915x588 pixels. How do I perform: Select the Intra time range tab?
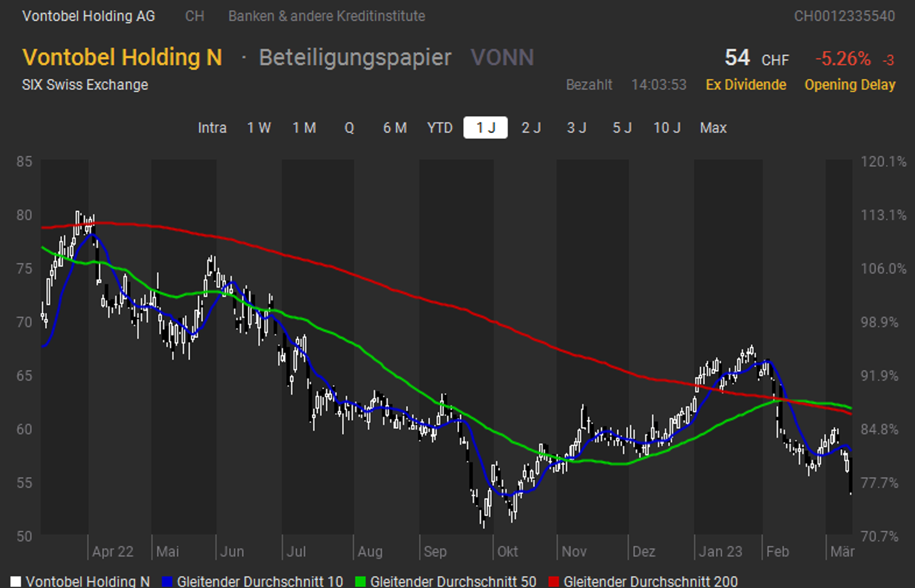coord(212,127)
